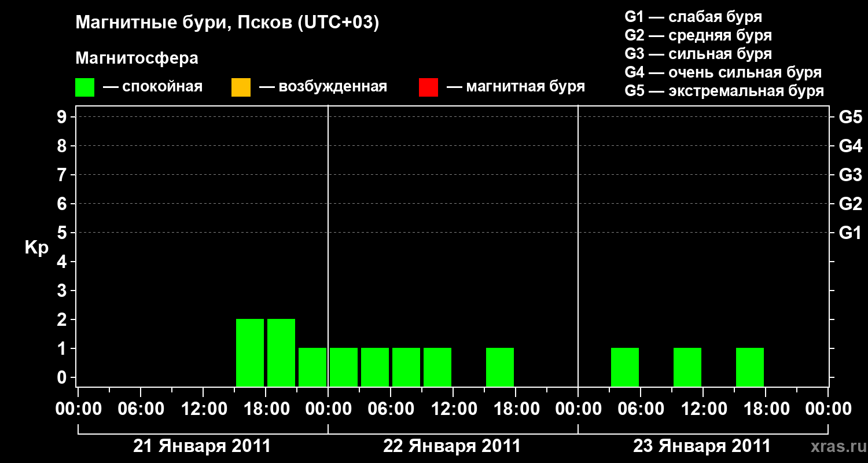Click 'G5 — экстремальная буря' legend line

tap(724, 91)
